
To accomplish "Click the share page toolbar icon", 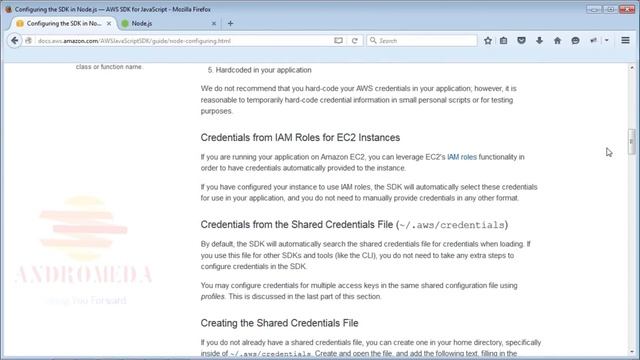I will click(593, 40).
